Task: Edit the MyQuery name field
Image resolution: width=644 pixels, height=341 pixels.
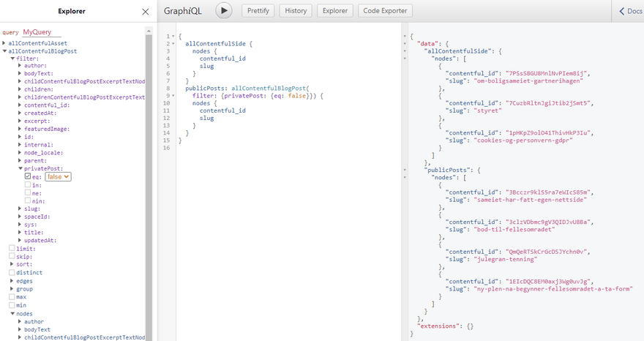Action: tap(42, 32)
